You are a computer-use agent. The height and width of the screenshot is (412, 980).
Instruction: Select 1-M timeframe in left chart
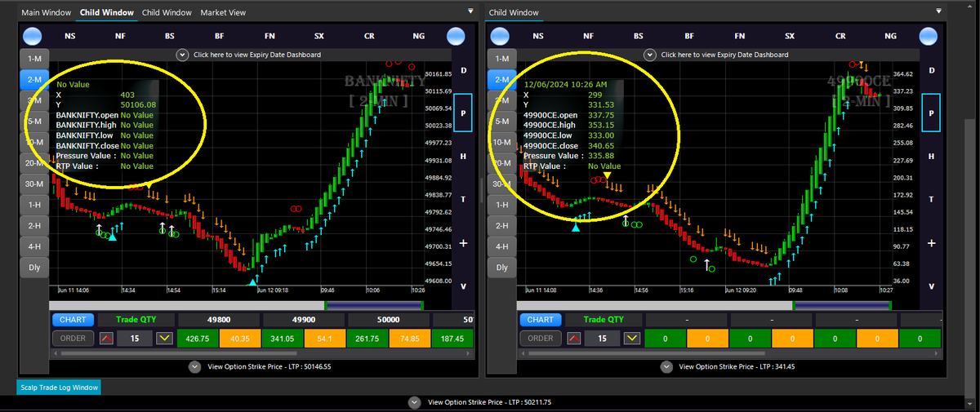point(34,59)
